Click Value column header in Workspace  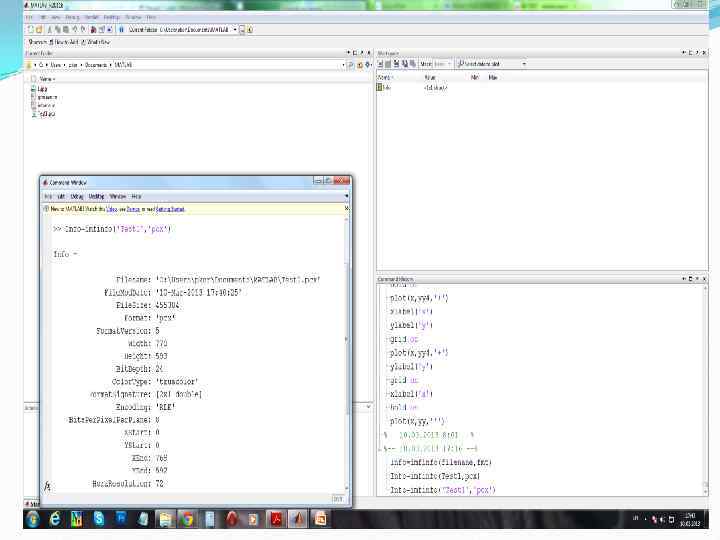point(430,77)
